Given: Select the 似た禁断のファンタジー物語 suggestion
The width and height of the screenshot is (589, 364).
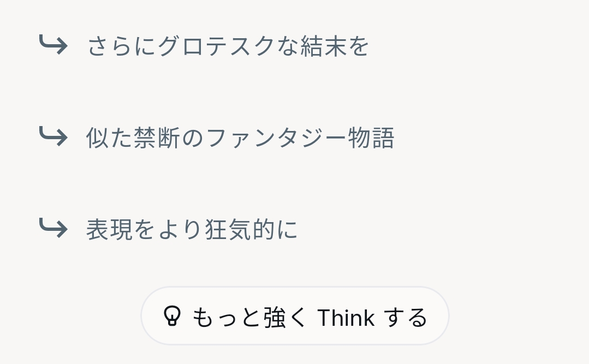Looking at the screenshot, I should (240, 138).
